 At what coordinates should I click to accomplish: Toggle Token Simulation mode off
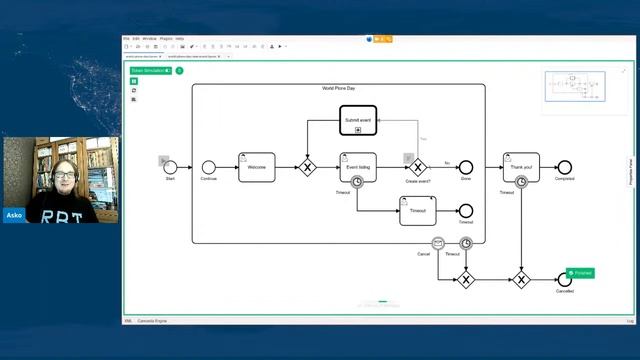(151, 71)
